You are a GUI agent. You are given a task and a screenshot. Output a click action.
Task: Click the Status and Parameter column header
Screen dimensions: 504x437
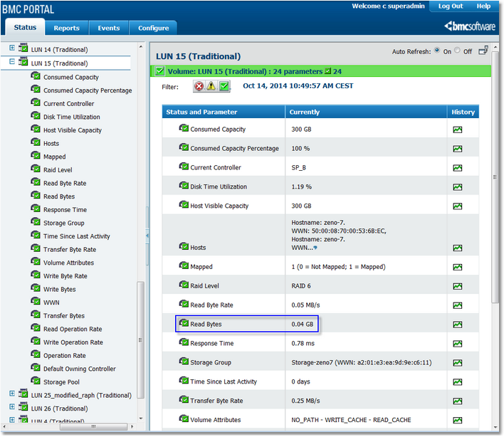coord(224,112)
